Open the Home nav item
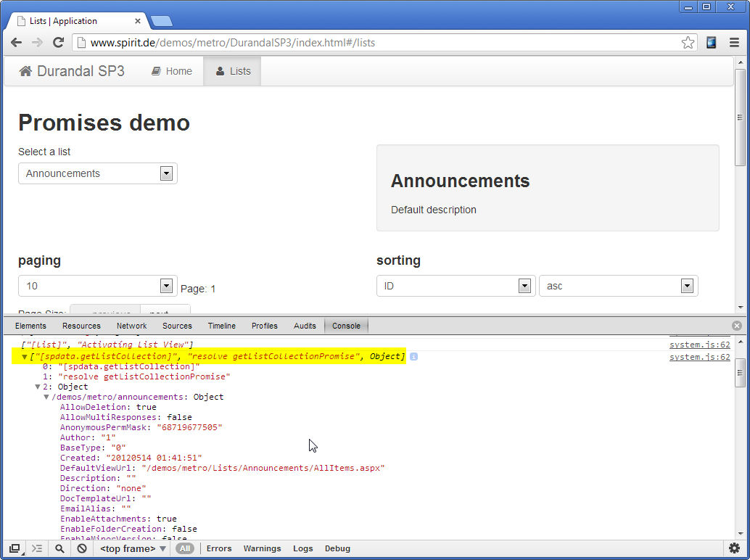Viewport: 750px width, 560px height. [x=172, y=71]
